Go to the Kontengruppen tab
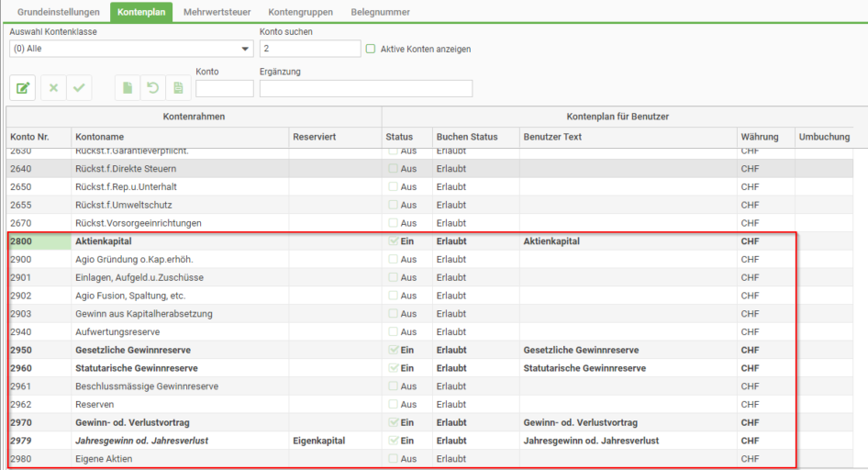 click(x=300, y=12)
